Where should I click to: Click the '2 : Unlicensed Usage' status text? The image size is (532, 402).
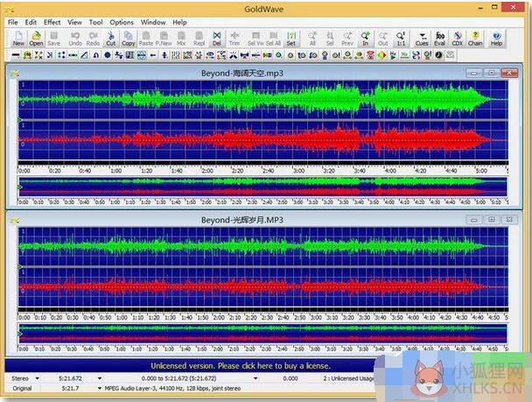pyautogui.click(x=349, y=378)
